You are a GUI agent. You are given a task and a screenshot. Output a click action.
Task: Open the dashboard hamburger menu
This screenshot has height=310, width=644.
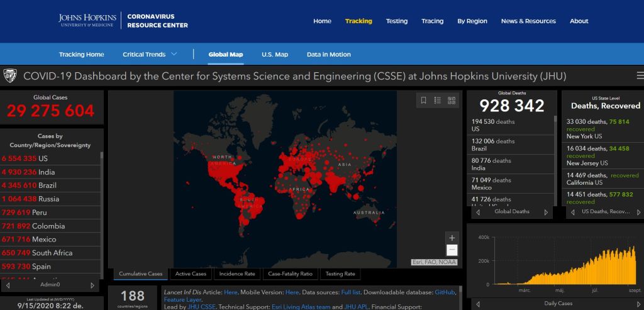pyautogui.click(x=640, y=75)
